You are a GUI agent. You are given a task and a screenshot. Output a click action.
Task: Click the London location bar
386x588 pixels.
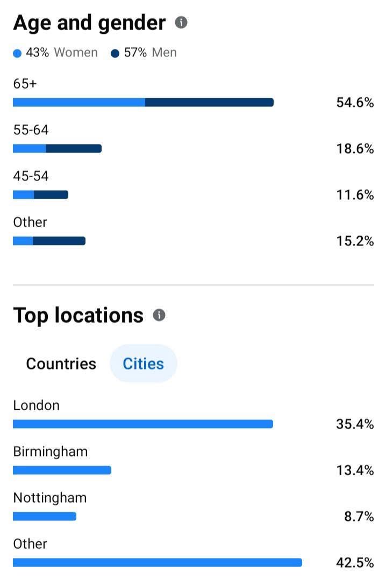[x=142, y=424]
